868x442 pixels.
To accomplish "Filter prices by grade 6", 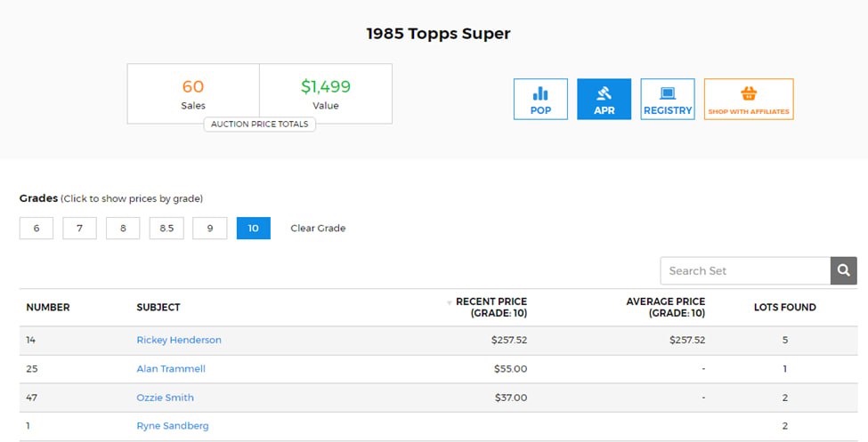I will tap(37, 228).
